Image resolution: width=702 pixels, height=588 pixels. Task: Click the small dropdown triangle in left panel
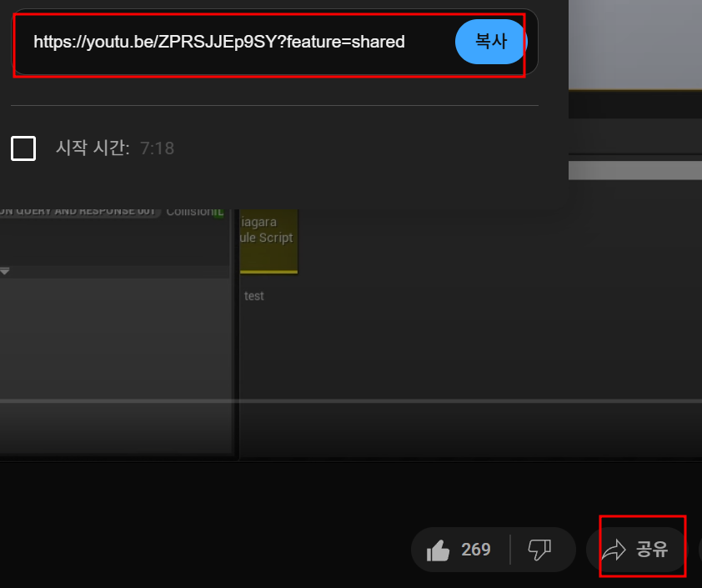[x=5, y=271]
